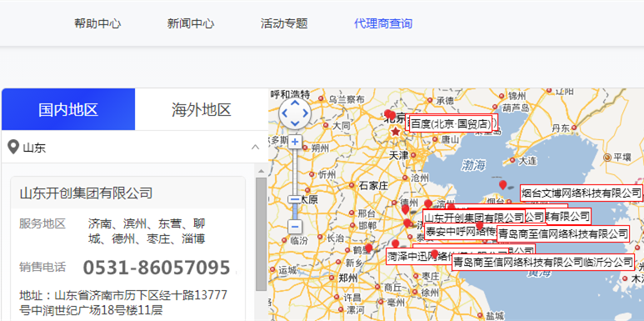The width and height of the screenshot is (644, 321).
Task: Pan the map left with the left arrow
Action: pyautogui.click(x=285, y=113)
